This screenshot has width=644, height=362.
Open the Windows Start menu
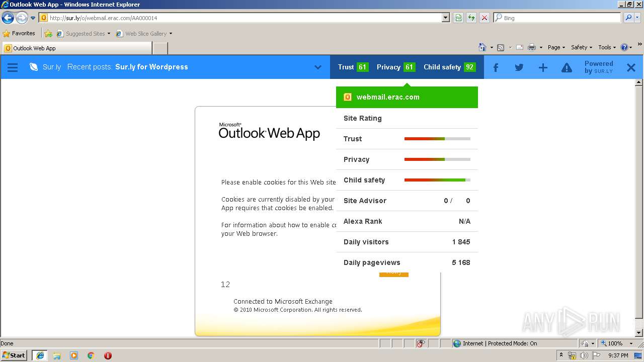(14, 355)
